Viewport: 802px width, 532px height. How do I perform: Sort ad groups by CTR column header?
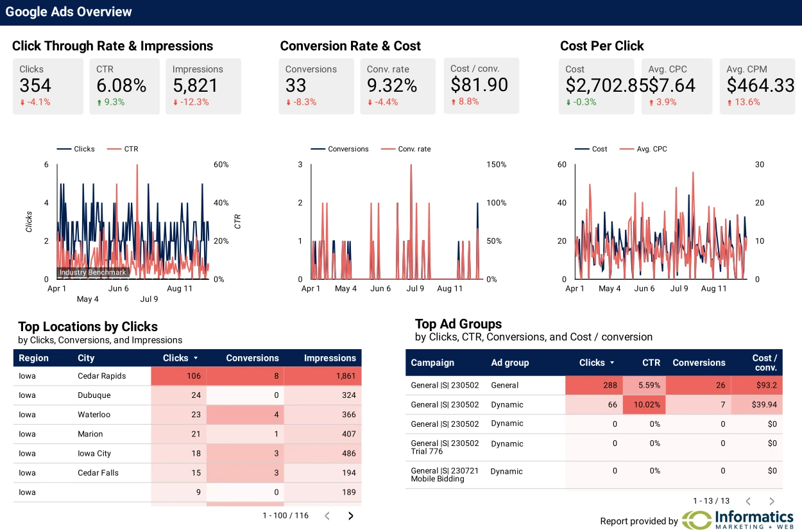click(x=651, y=363)
